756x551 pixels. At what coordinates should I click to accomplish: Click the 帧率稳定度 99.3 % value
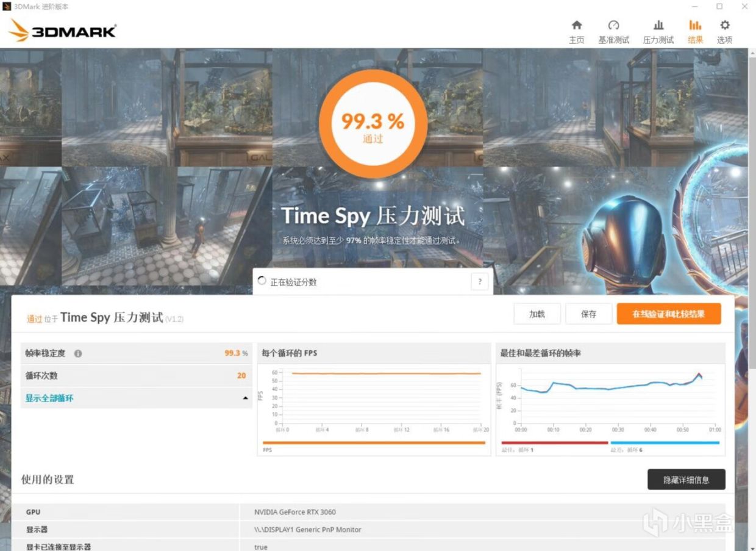[x=236, y=353]
